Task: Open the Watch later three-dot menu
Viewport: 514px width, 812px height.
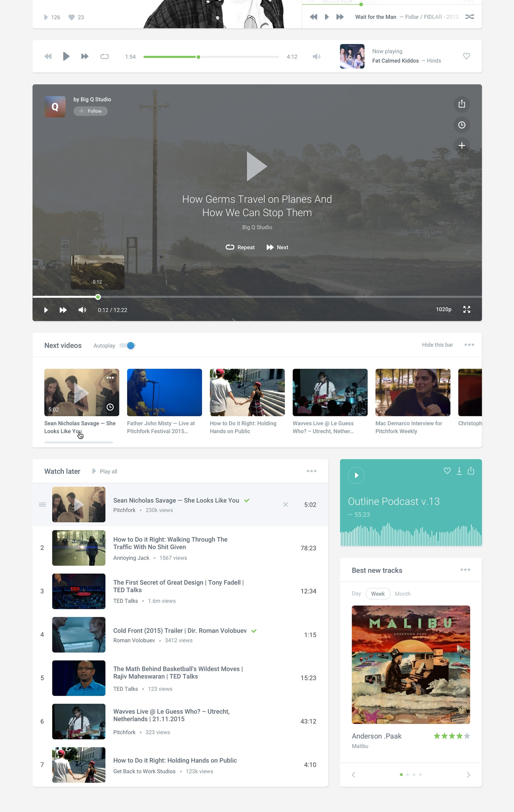Action: pos(311,471)
